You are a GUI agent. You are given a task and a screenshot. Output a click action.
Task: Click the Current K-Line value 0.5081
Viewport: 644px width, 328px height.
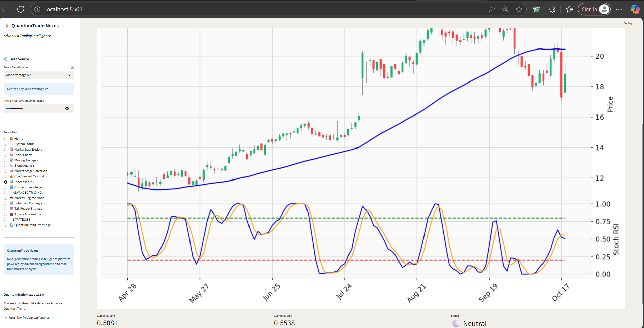[108, 323]
